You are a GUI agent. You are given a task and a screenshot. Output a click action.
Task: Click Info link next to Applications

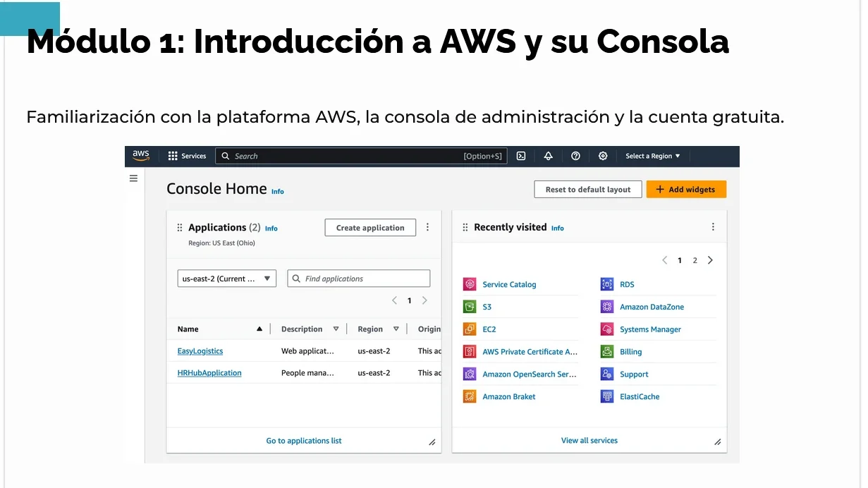point(271,228)
